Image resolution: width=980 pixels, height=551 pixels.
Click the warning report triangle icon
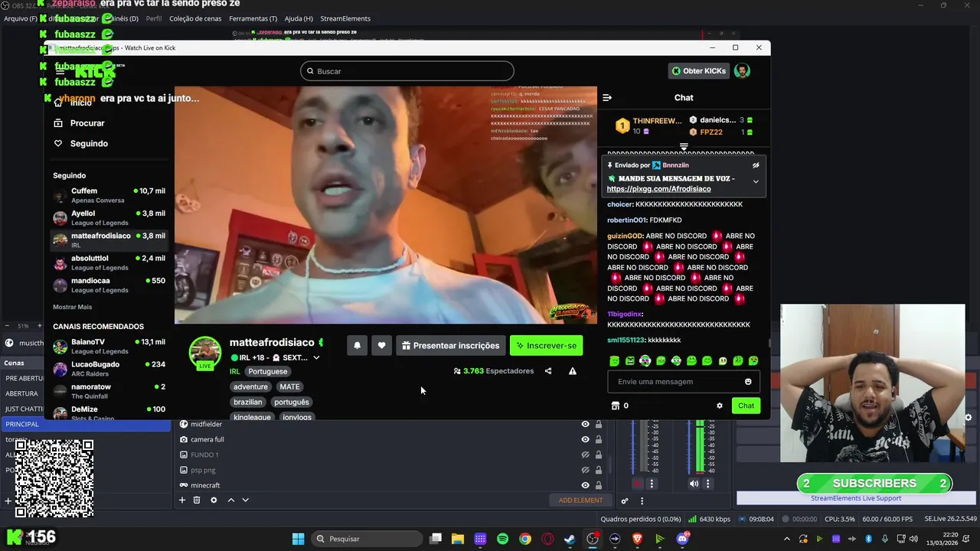(573, 371)
